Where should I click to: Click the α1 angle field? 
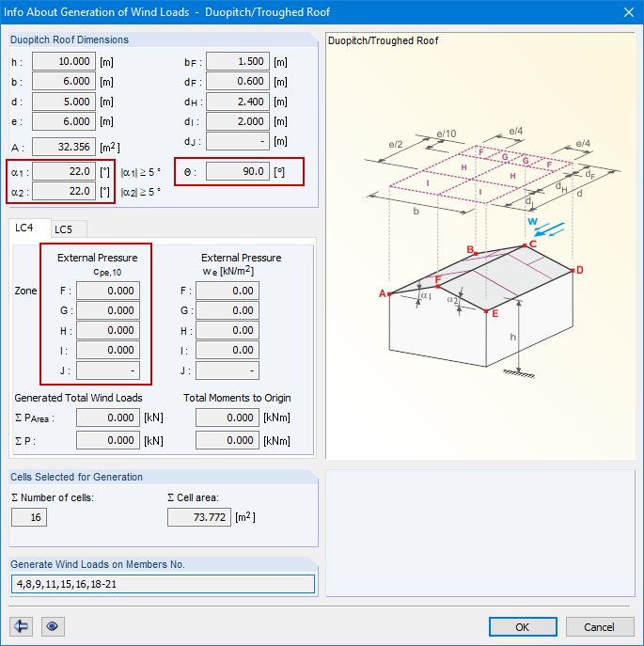pos(64,171)
